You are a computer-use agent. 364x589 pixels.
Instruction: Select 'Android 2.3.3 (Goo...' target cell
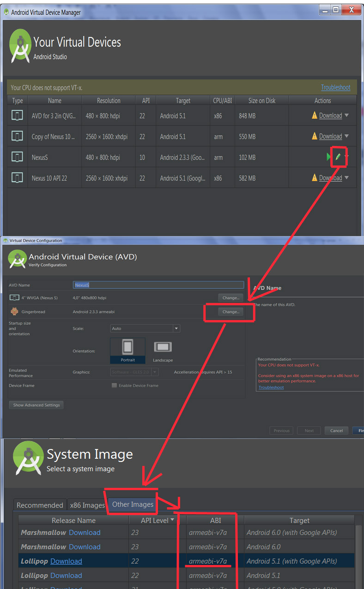pyautogui.click(x=183, y=158)
